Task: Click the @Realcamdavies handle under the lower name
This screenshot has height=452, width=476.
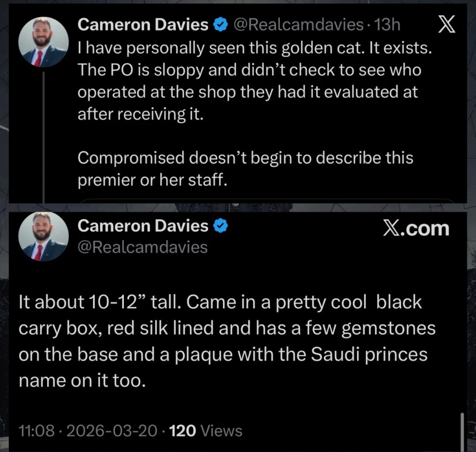Action: click(x=142, y=247)
